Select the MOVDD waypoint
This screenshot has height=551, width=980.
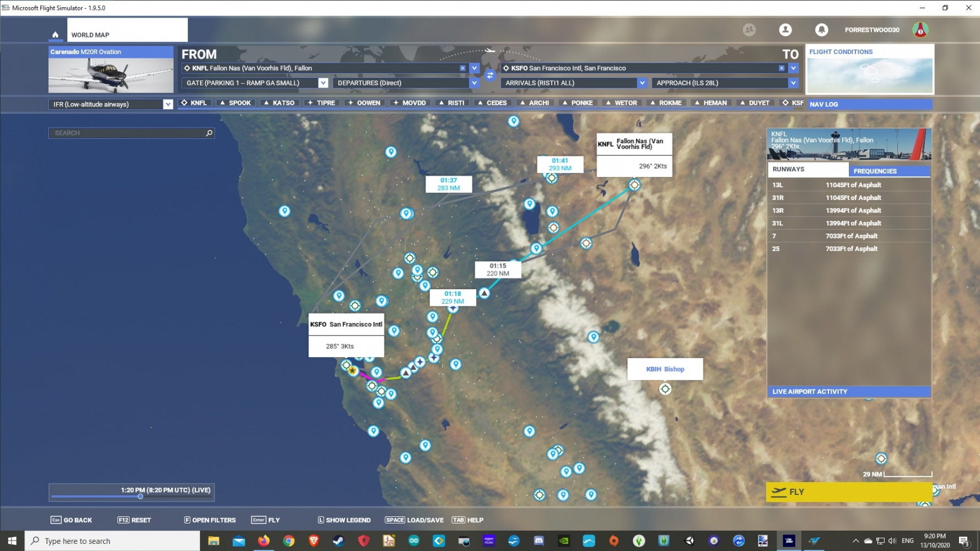[x=410, y=103]
